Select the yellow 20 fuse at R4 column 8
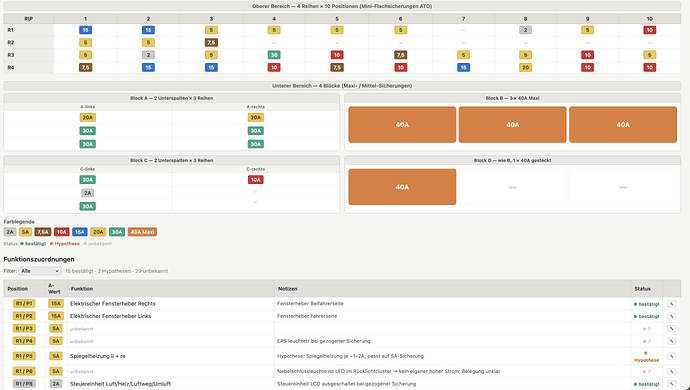Screen dimensions: 690x390 [525, 67]
